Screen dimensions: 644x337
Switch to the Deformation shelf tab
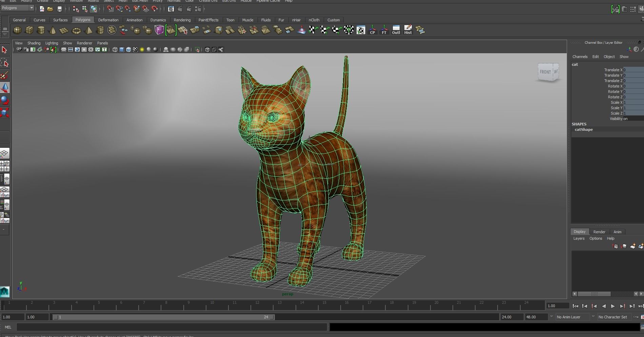pyautogui.click(x=108, y=20)
